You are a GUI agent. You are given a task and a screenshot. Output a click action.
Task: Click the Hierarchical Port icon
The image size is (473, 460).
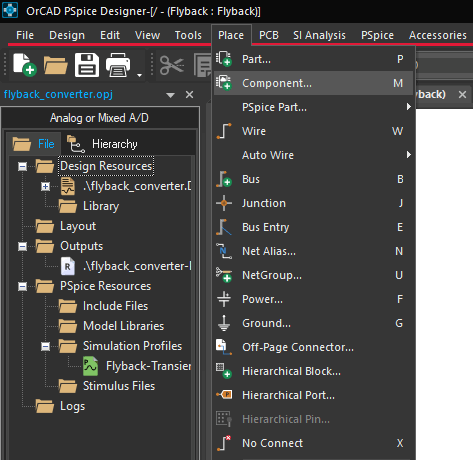click(x=224, y=395)
